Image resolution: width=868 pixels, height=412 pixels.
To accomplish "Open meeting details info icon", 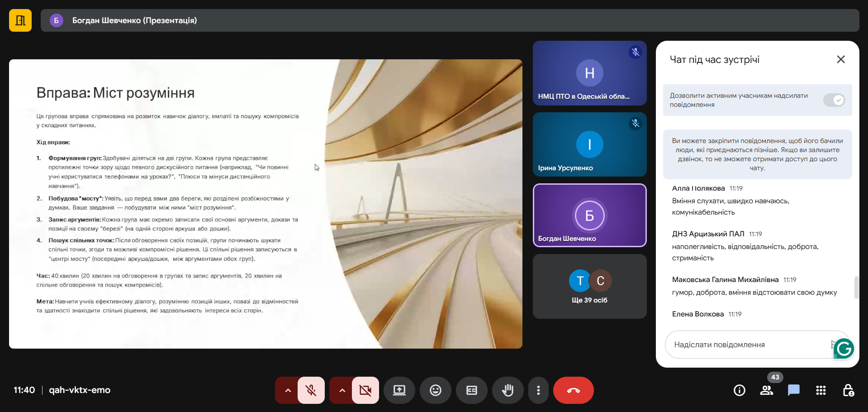I will coord(739,390).
